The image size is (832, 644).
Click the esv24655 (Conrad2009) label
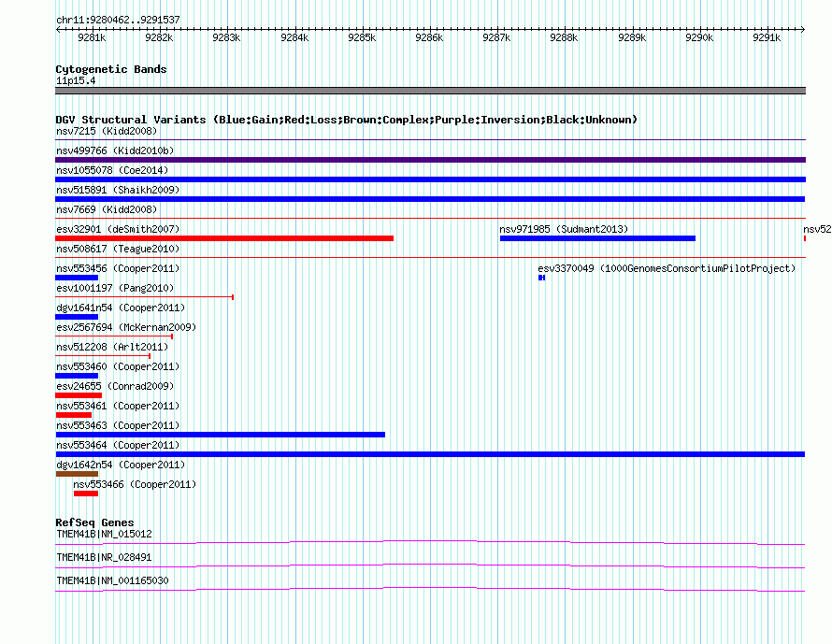(115, 386)
